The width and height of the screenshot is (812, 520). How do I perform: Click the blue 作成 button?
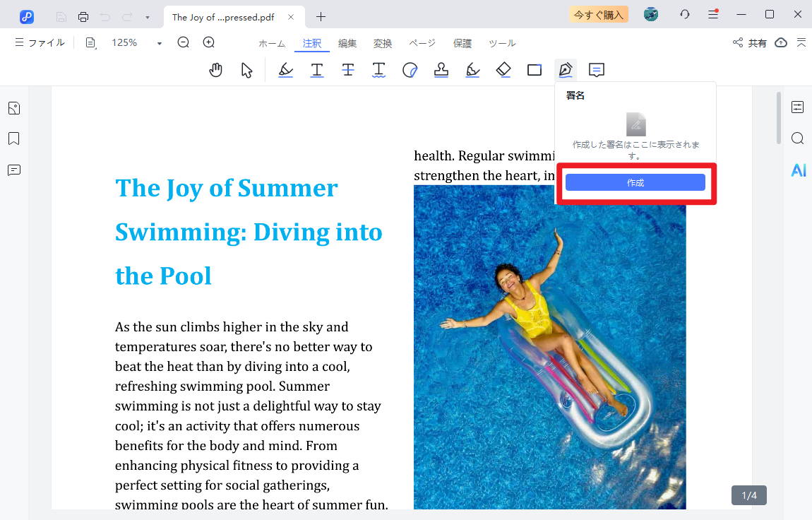click(x=635, y=182)
